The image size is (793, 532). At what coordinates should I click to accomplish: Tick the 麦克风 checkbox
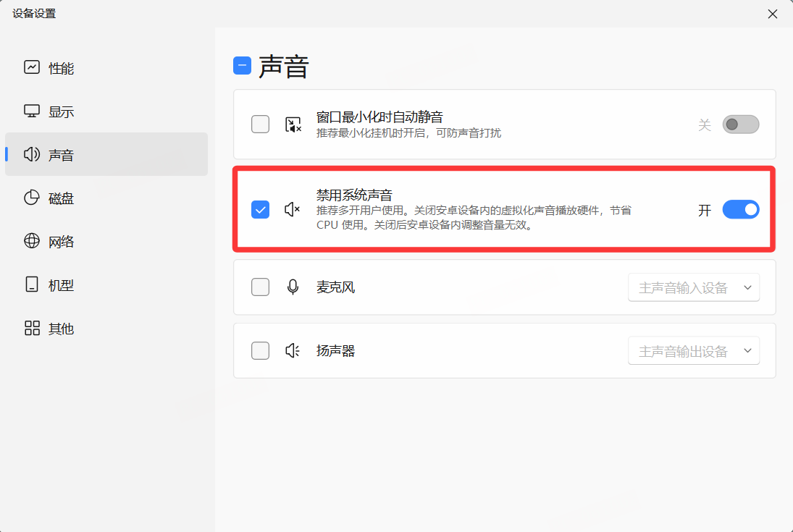coord(260,287)
